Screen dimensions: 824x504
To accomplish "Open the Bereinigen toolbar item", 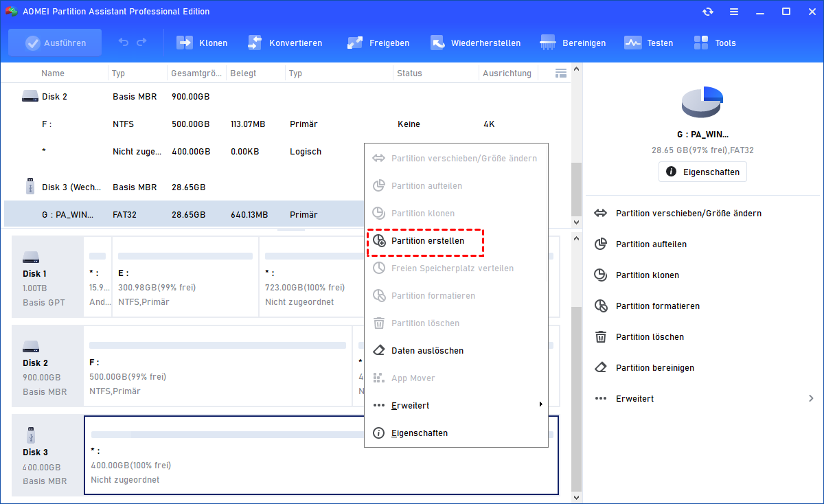I will (573, 43).
